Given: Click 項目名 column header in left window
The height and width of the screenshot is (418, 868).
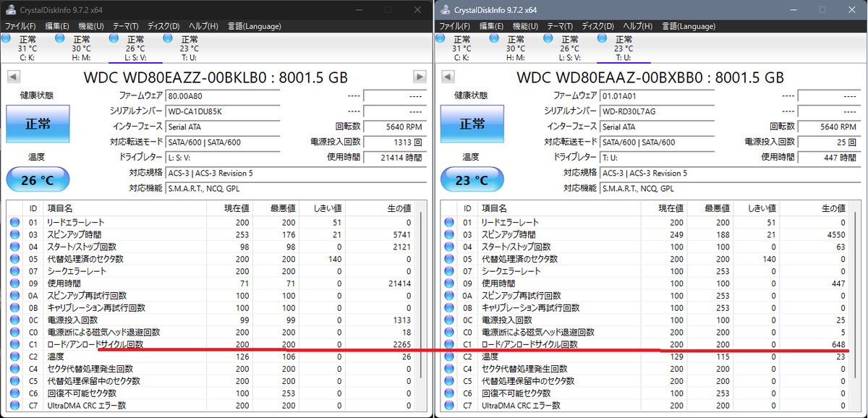Looking at the screenshot, I should pyautogui.click(x=123, y=208).
